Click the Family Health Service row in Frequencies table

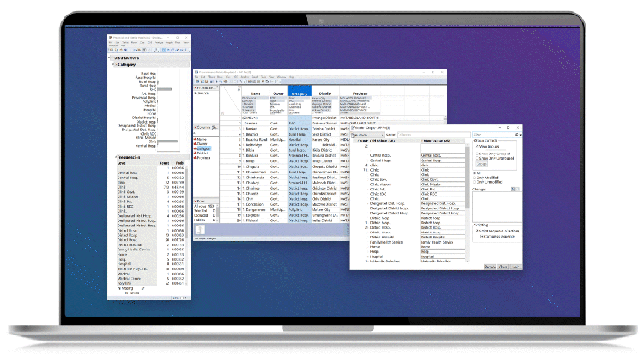click(x=150, y=250)
